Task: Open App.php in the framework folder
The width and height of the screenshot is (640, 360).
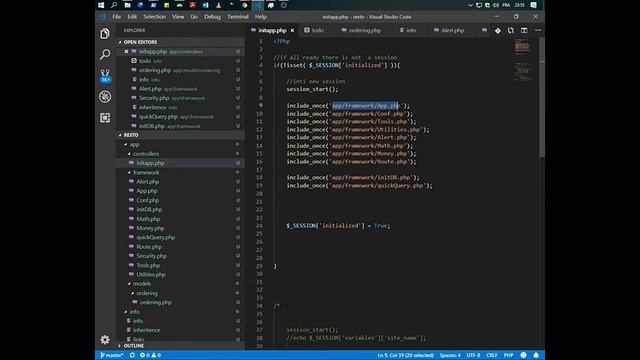Action: [x=147, y=191]
